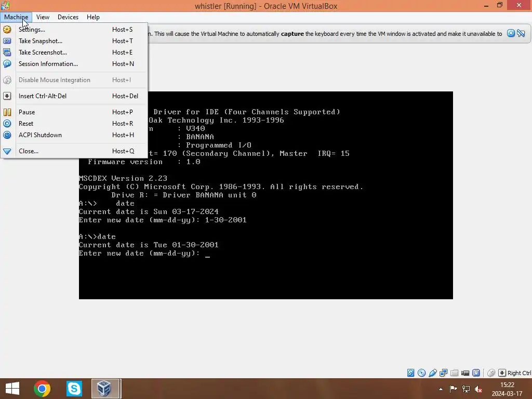Dismiss the keyboard capture notification
Viewport: 532px width, 399px height.
511,33
